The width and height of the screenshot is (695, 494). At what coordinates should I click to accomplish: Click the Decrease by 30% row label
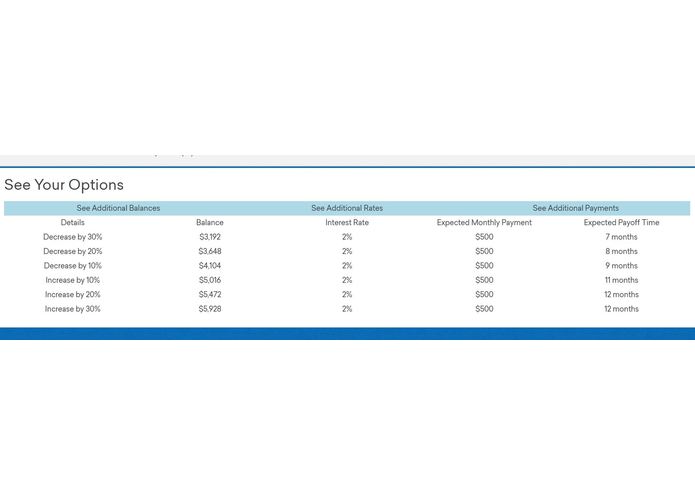(x=73, y=237)
